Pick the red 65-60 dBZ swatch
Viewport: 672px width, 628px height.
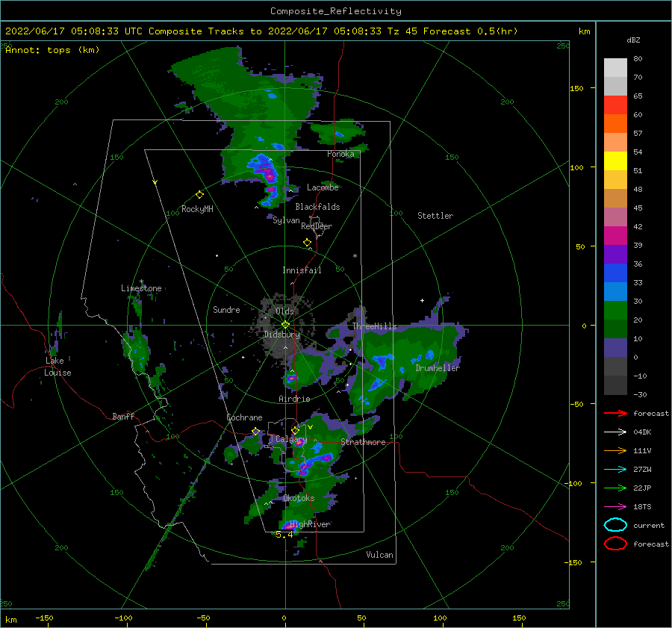[x=615, y=105]
